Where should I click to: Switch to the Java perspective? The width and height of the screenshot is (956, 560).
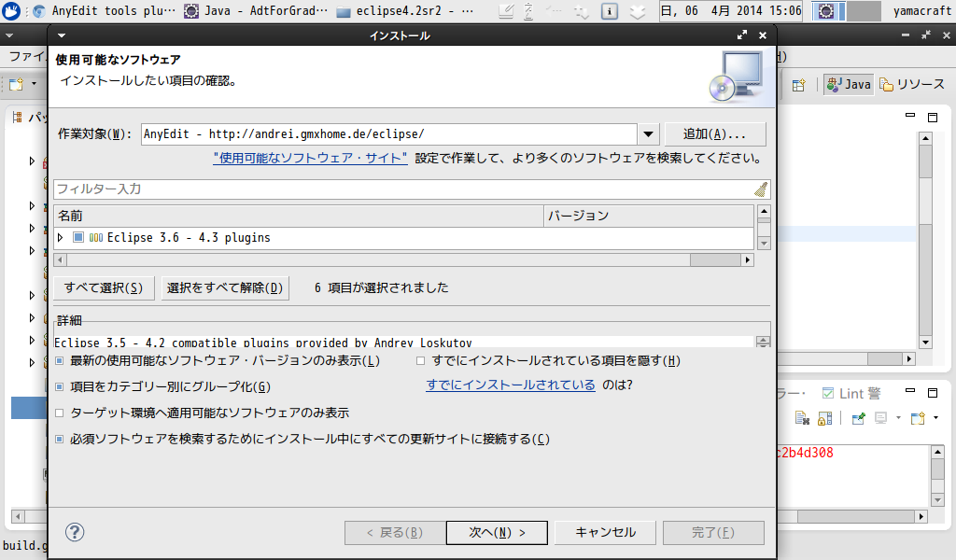click(849, 84)
